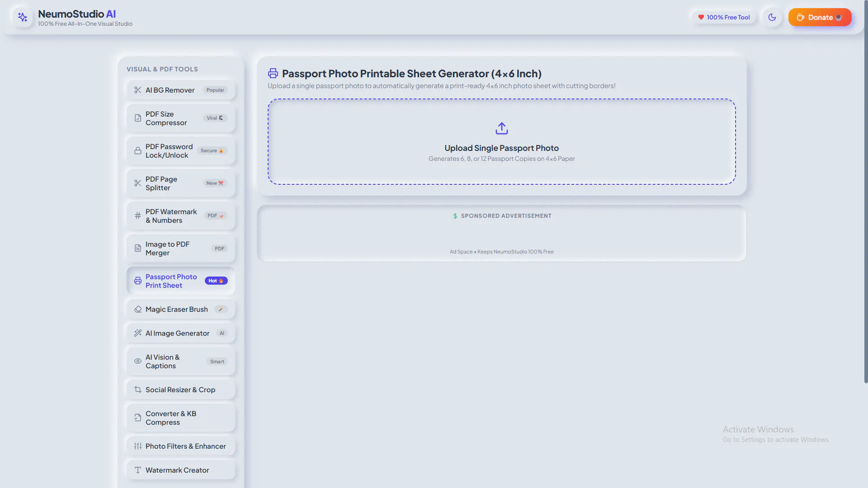Click the file icon beside PDF Size Compressor

point(138,118)
